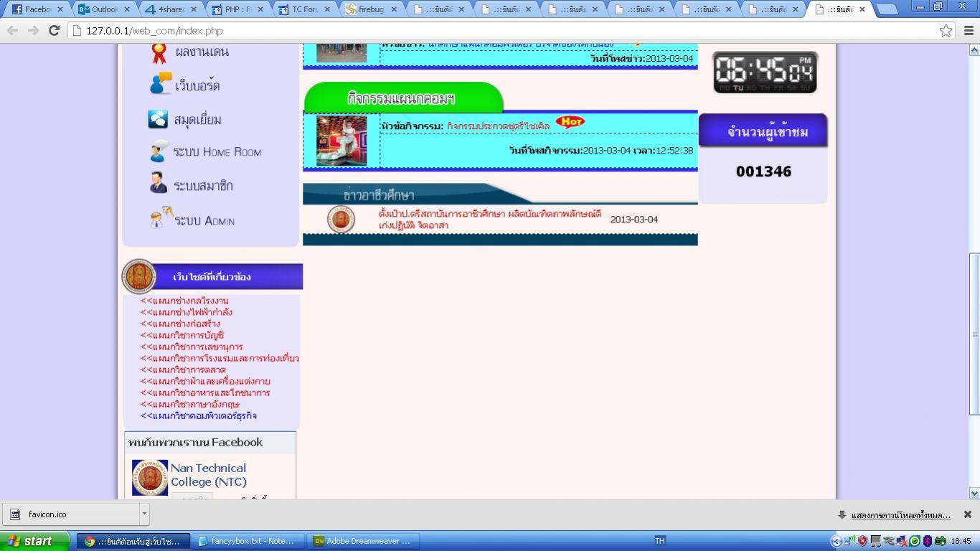The width and height of the screenshot is (980, 551).
Task: Open ระบบ Admin menu link
Action: click(204, 220)
